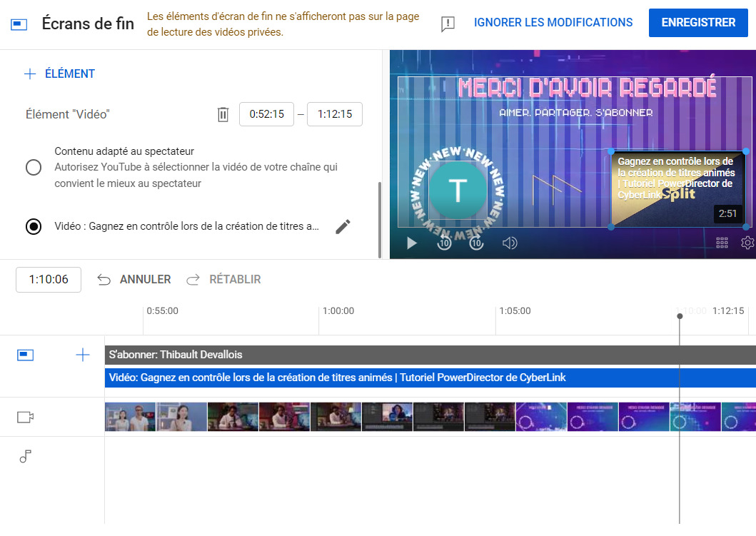Viewport: 756px width, 536px height.
Task: Skip back 10 seconds in preview
Action: pyautogui.click(x=444, y=243)
